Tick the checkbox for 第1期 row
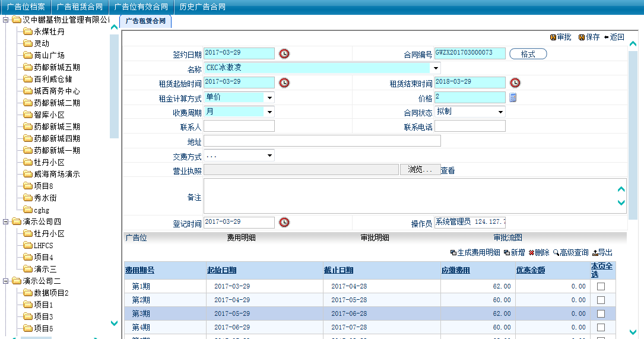This screenshot has height=339, width=644. coord(601,286)
